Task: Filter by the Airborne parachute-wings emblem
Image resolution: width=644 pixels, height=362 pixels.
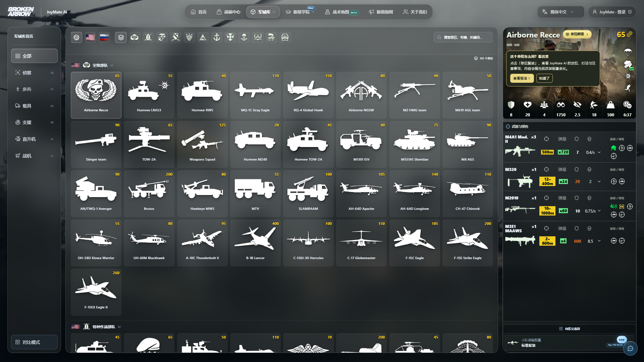Action: click(x=135, y=37)
